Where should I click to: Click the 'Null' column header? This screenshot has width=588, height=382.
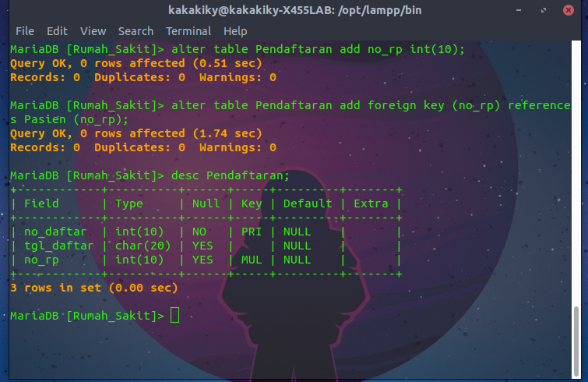coord(206,203)
